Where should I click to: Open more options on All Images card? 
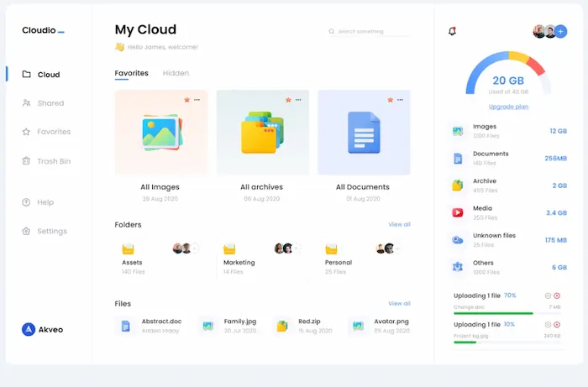(x=197, y=100)
